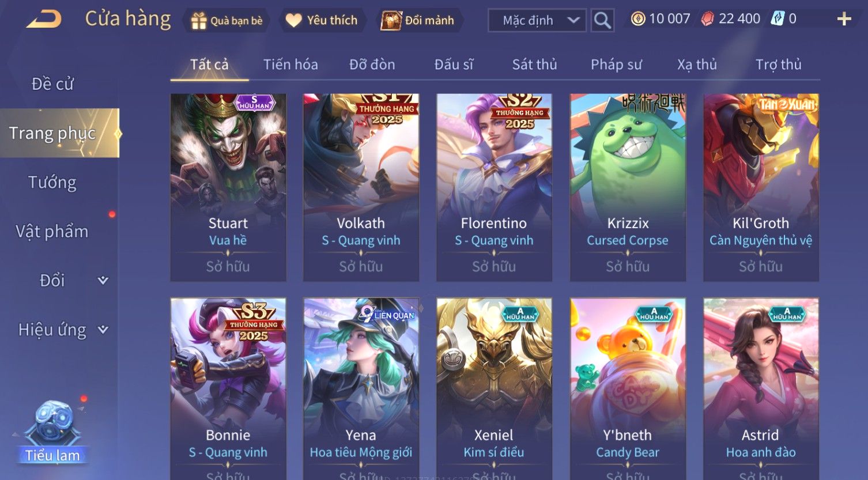Open the Stuart Vua hề skin card
This screenshot has width=868, height=480.
[x=228, y=187]
